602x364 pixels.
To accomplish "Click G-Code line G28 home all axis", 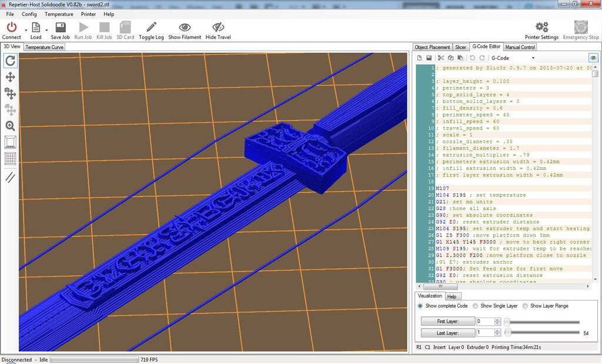I will point(466,209).
